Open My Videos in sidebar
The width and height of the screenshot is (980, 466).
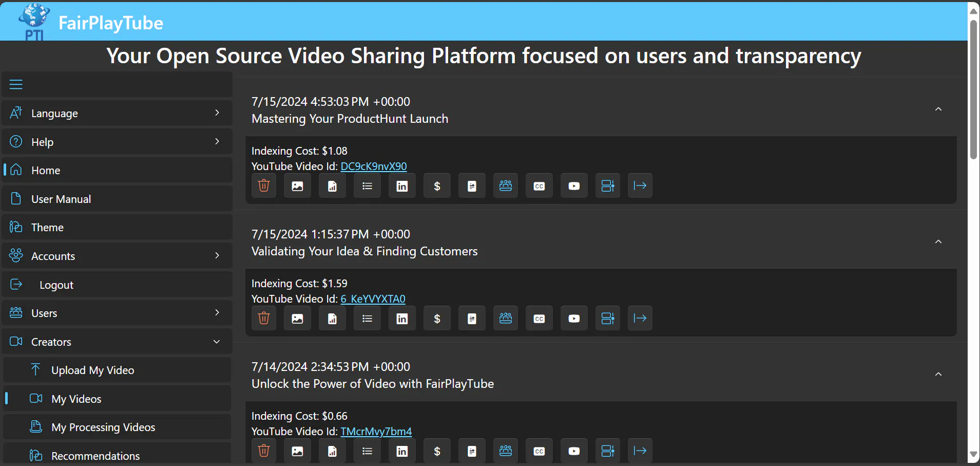click(117, 399)
